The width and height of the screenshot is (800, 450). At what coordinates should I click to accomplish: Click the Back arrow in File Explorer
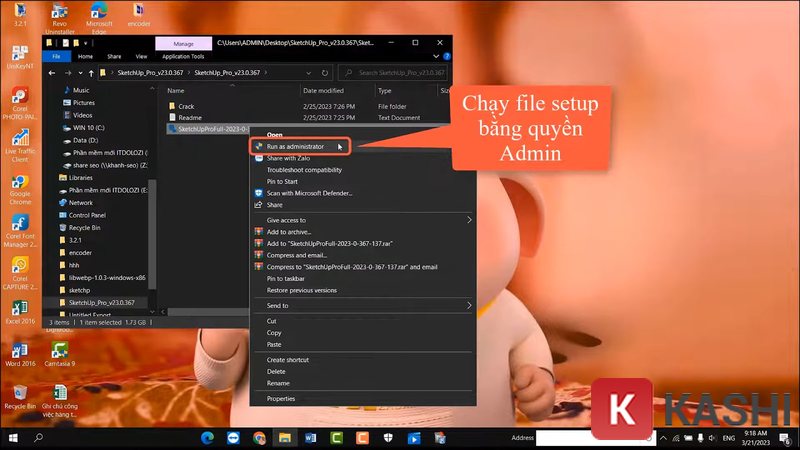52,73
